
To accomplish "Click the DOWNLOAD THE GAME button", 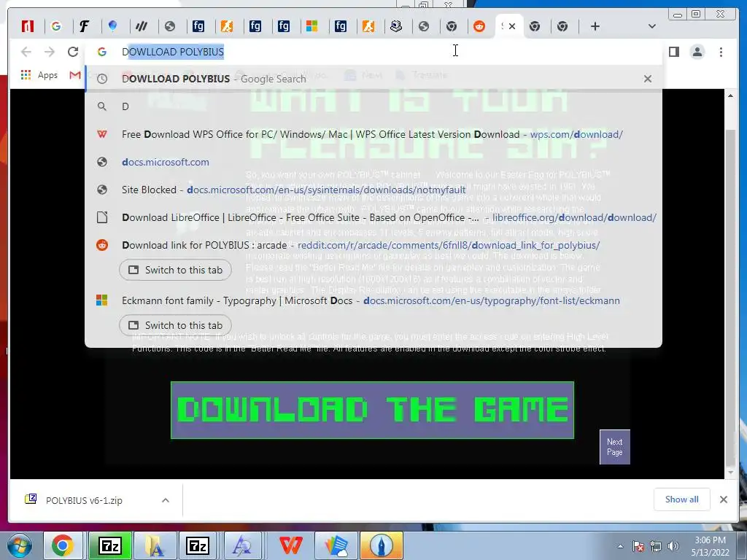I will point(372,410).
